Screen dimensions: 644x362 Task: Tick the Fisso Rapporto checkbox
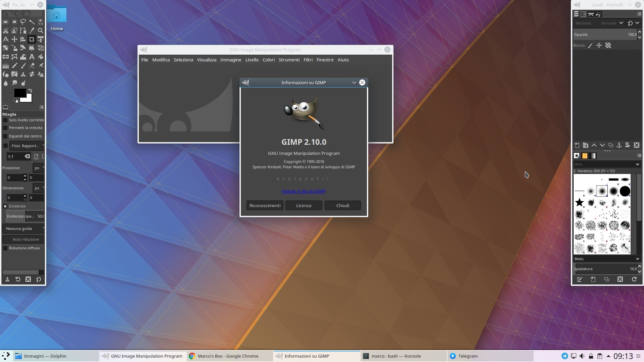click(5, 146)
